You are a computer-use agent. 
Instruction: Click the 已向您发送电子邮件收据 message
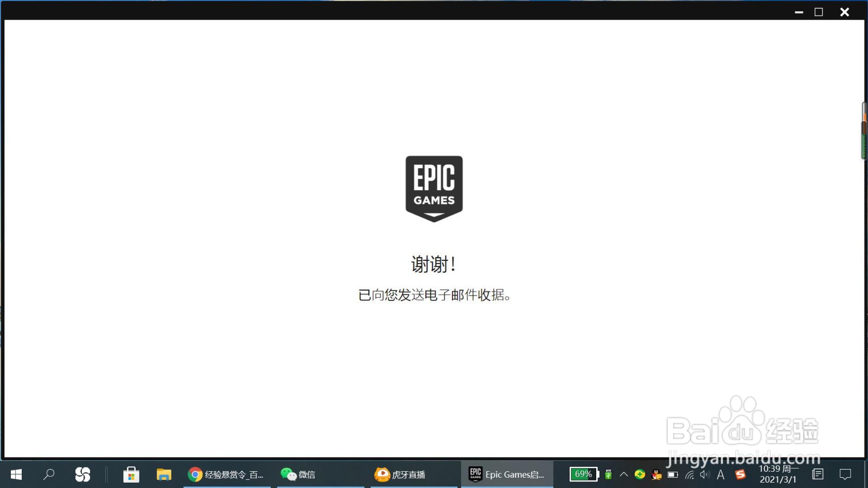click(434, 295)
